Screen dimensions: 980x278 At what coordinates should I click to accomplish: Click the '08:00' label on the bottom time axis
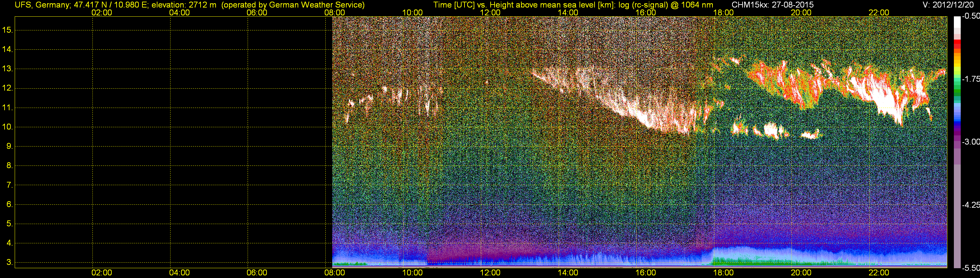335,273
